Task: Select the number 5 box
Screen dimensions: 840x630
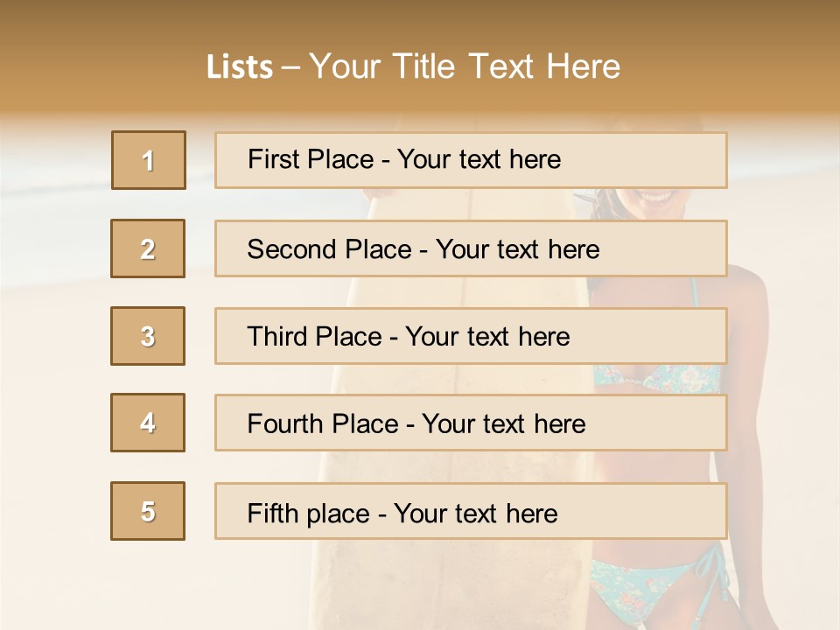Action: point(148,511)
